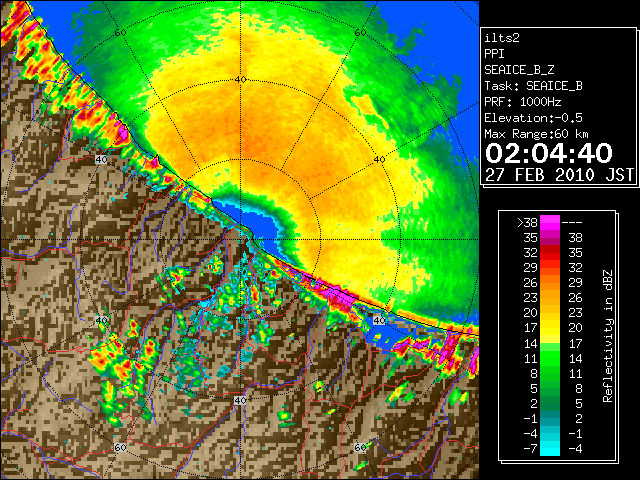Select the "PPI" scan type label

[494, 54]
